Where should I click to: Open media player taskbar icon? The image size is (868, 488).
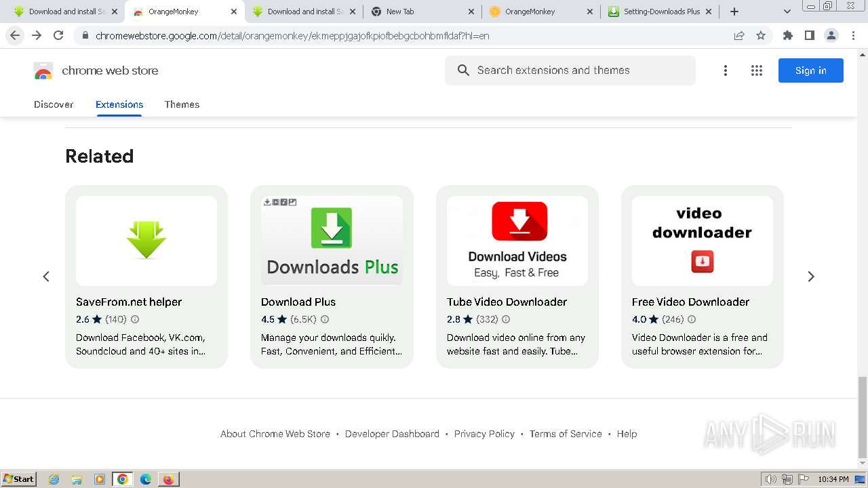(100, 479)
